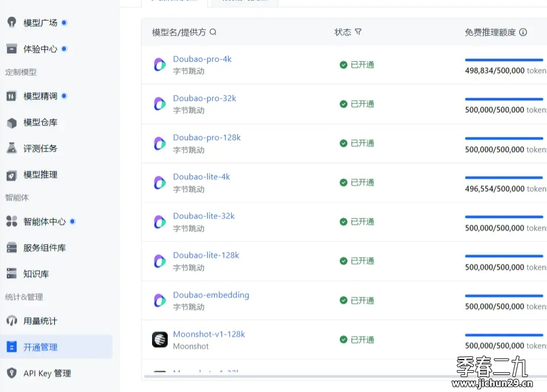Open the Doubao-lite-4k model link
This screenshot has height=392, width=547.
pos(202,177)
